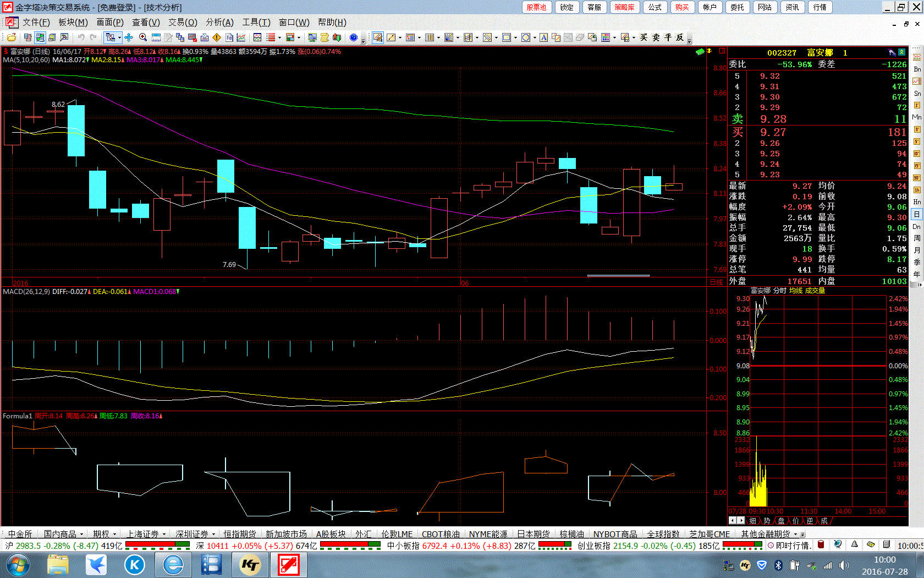
Task: Open Internet Explorer from the taskbar
Action: pyautogui.click(x=173, y=565)
